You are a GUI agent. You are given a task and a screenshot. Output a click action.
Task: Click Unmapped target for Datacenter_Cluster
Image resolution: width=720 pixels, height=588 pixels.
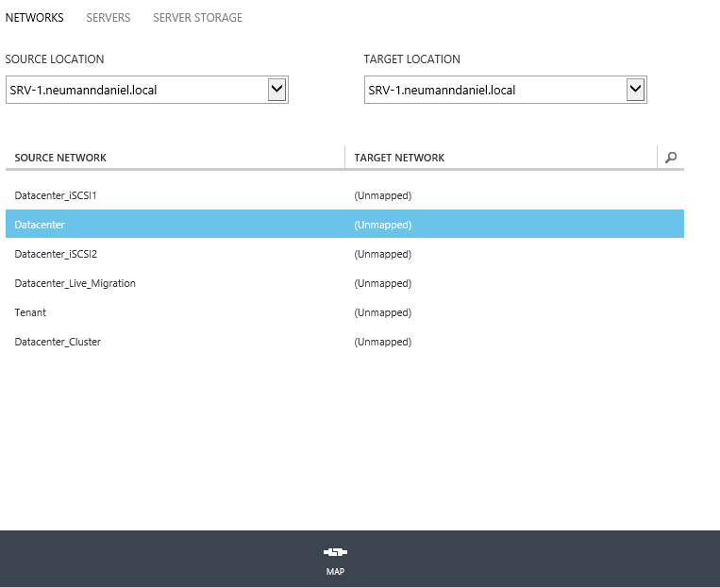(x=382, y=342)
